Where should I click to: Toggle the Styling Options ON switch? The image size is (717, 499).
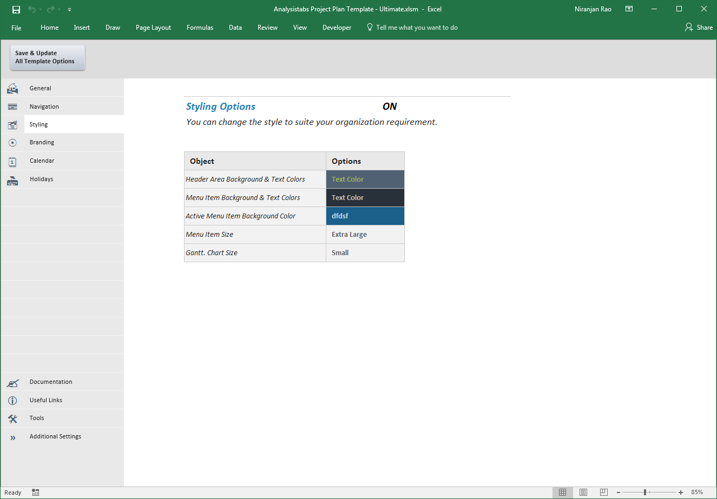tap(390, 107)
